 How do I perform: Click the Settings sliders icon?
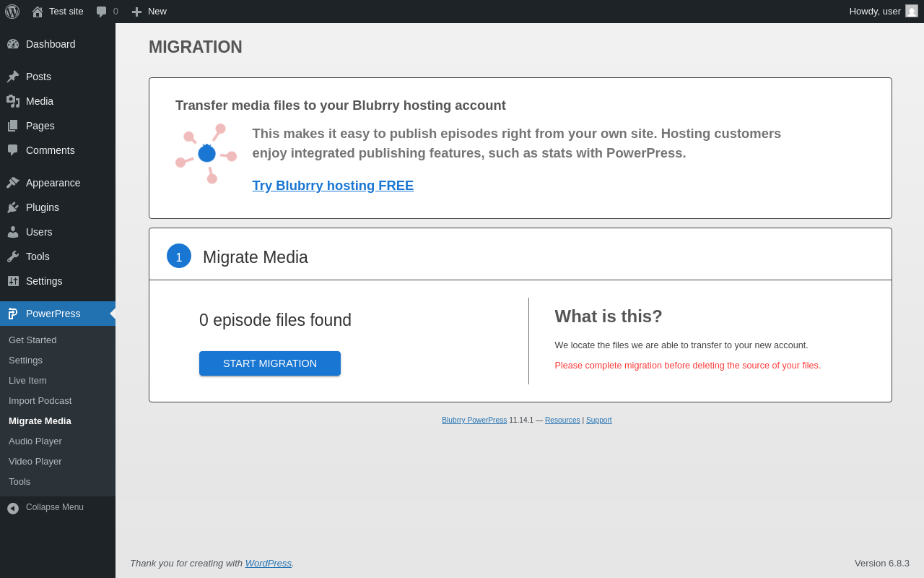(13, 281)
